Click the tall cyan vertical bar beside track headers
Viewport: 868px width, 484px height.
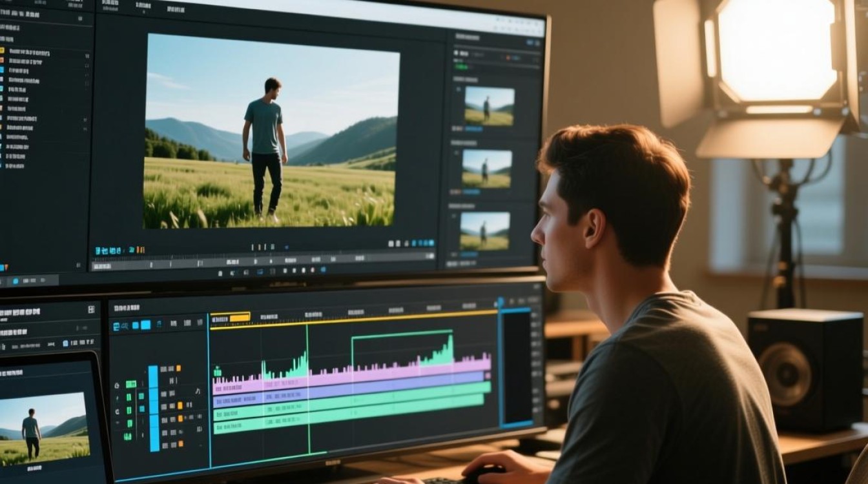click(153, 408)
